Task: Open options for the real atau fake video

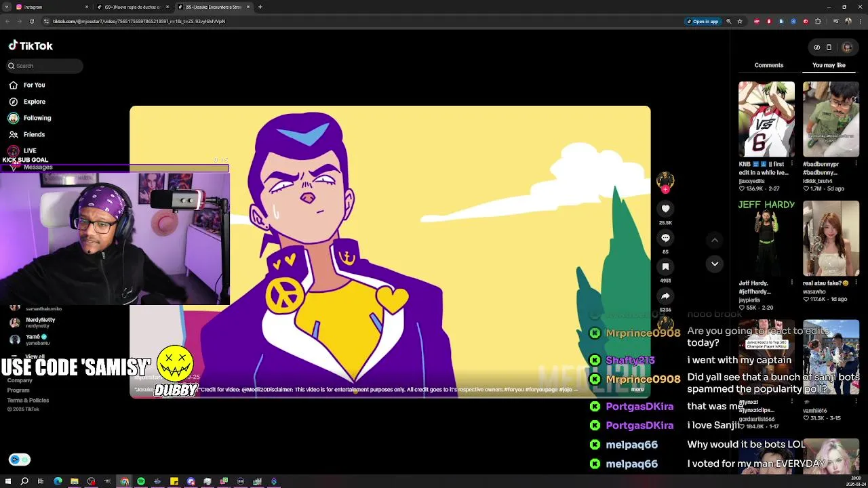Action: (856, 283)
